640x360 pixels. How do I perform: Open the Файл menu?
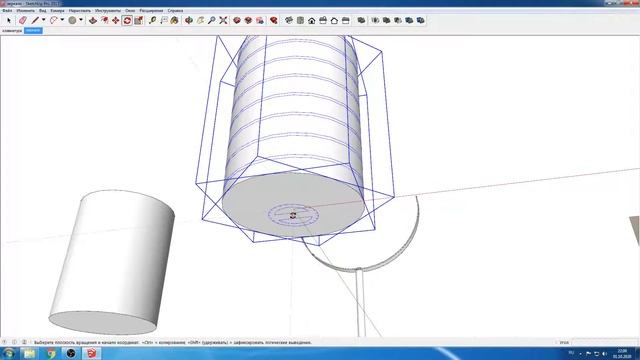[x=7, y=11]
